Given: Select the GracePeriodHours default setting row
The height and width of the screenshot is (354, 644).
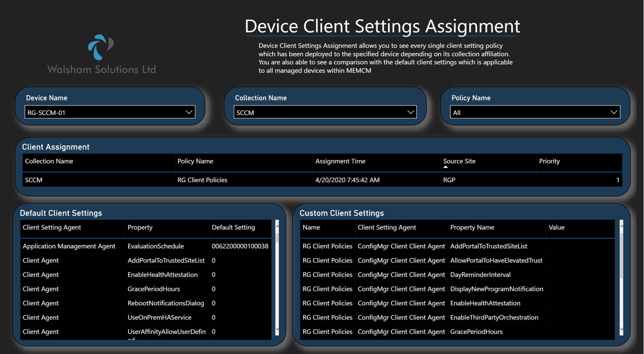Looking at the screenshot, I should [146, 289].
